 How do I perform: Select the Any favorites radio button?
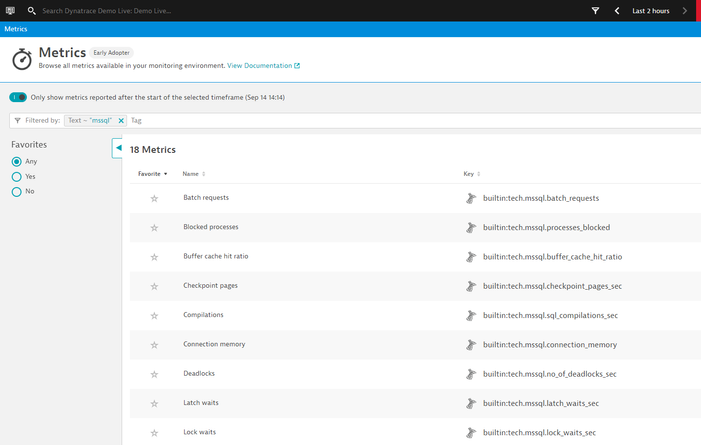(x=17, y=161)
